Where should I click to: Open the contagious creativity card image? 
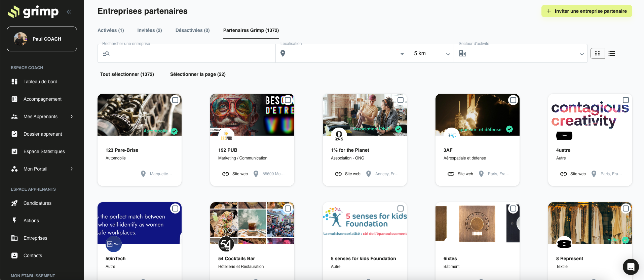point(590,114)
